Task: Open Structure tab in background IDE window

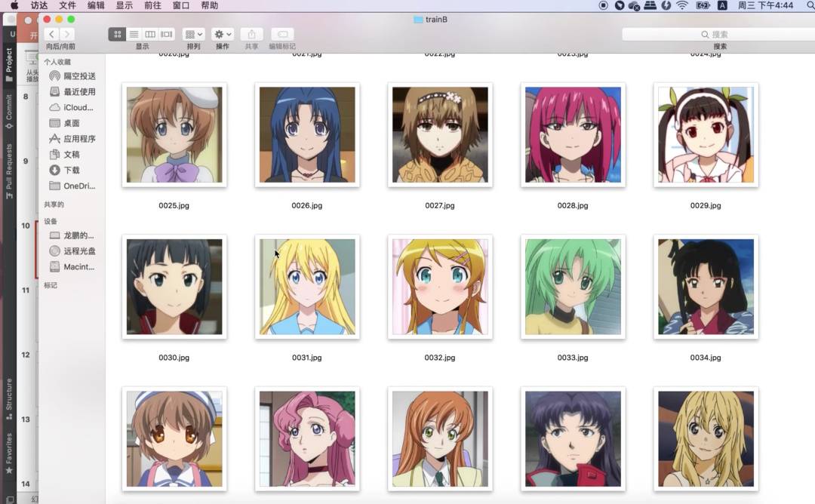Action: tap(9, 398)
